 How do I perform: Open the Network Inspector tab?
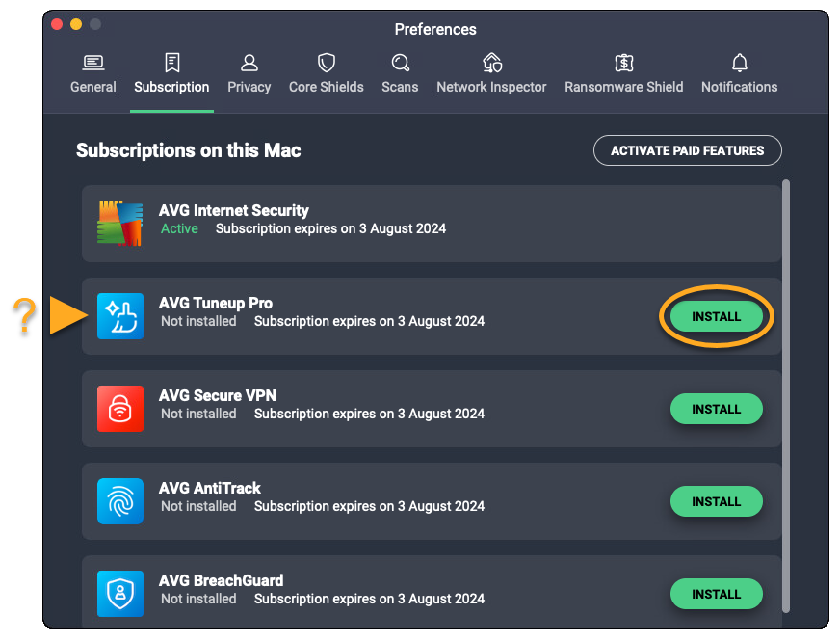(x=491, y=74)
